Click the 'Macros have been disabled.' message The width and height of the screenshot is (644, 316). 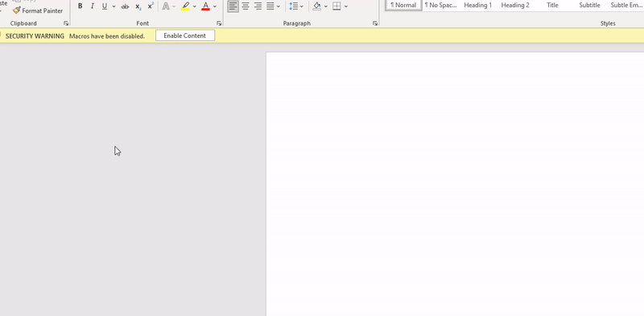107,35
